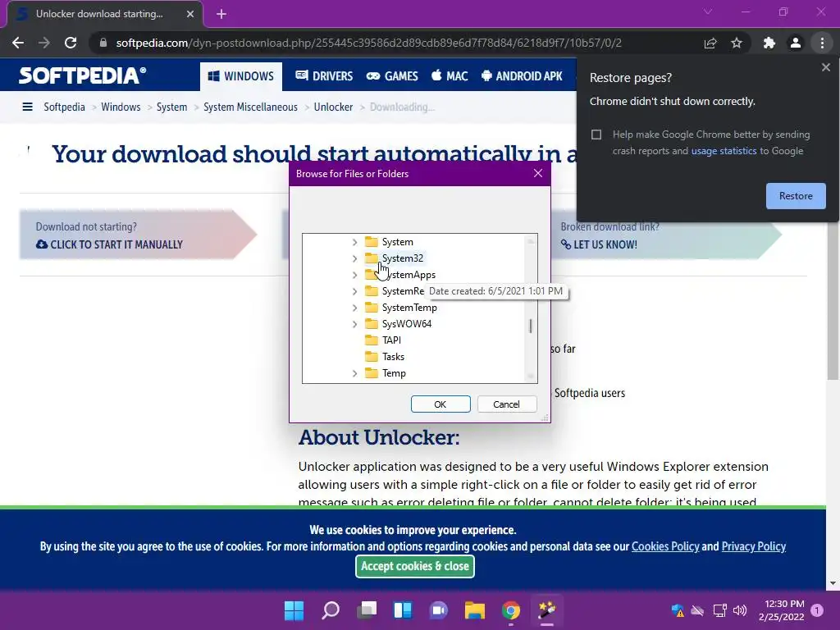Open the Chrome profile avatar
Image resolution: width=840 pixels, height=630 pixels.
(x=796, y=43)
